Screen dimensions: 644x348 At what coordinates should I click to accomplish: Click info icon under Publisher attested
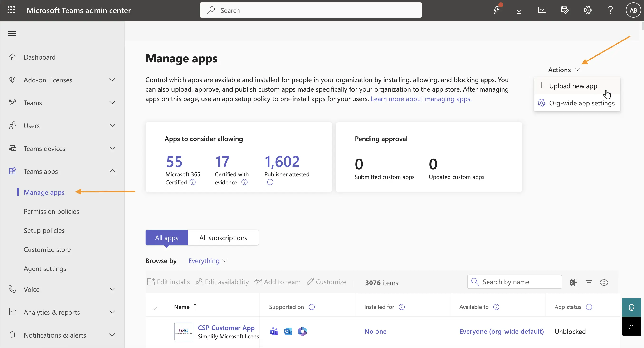coord(270,182)
